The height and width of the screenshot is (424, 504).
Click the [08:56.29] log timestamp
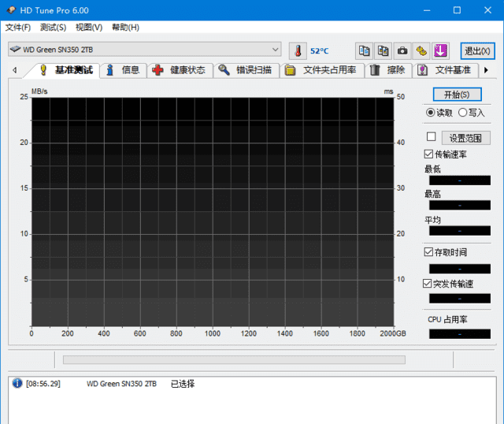[43, 384]
